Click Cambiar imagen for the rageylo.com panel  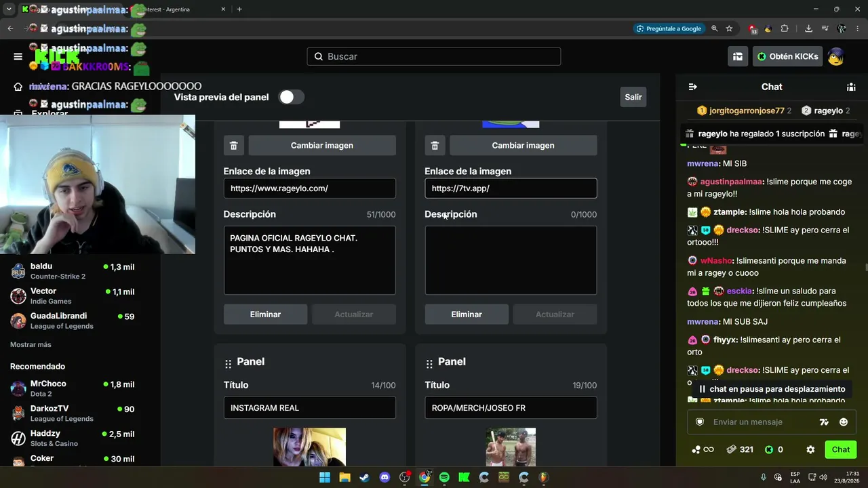322,146
